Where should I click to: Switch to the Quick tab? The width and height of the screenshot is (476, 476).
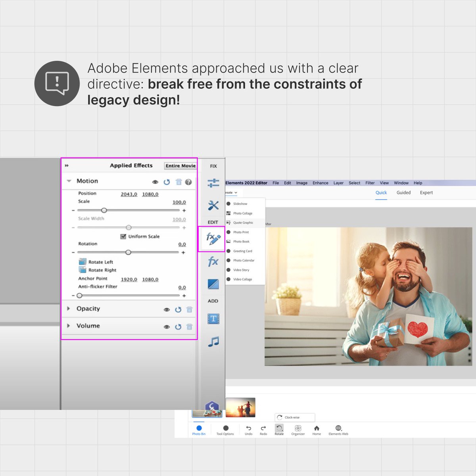[381, 193]
